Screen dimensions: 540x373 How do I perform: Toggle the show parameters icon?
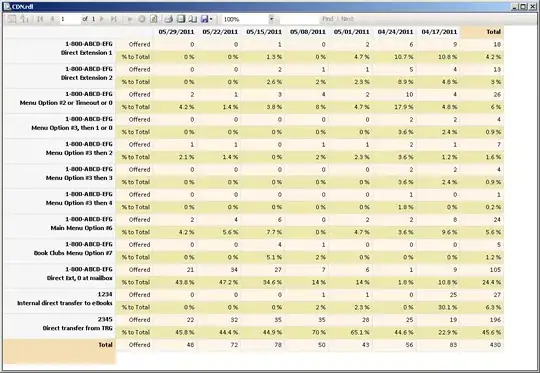24,19
